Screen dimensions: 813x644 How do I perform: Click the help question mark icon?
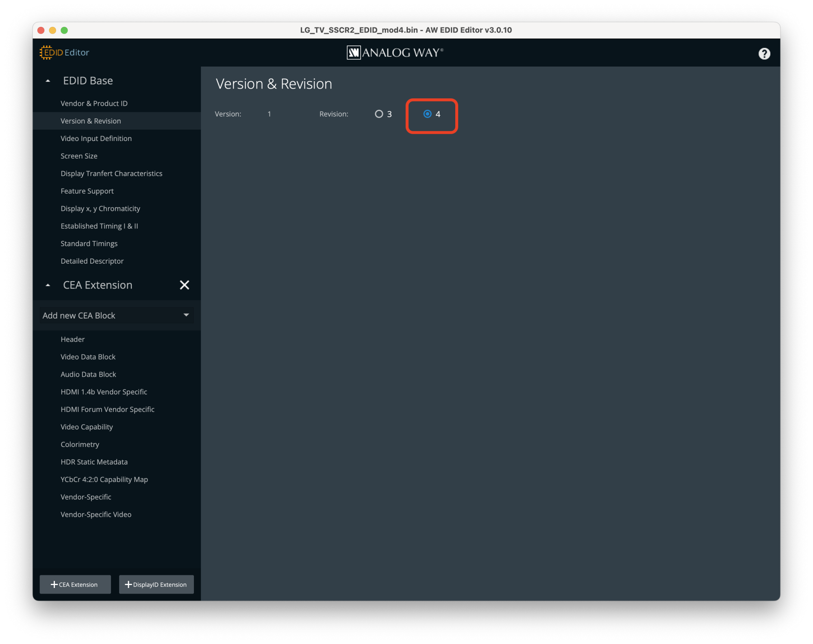pos(764,54)
